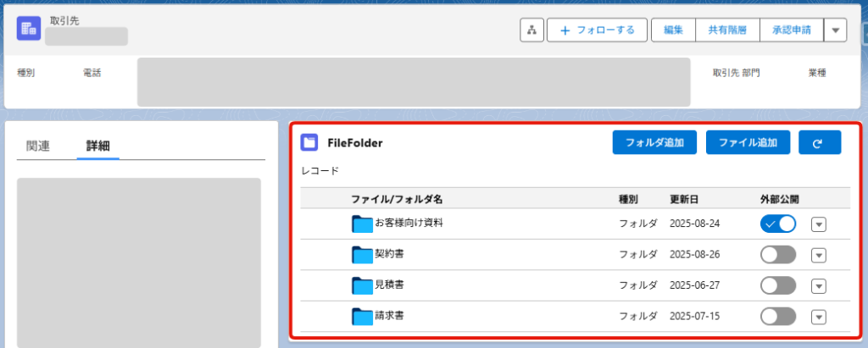Open the 請求書 folder icon

363,317
